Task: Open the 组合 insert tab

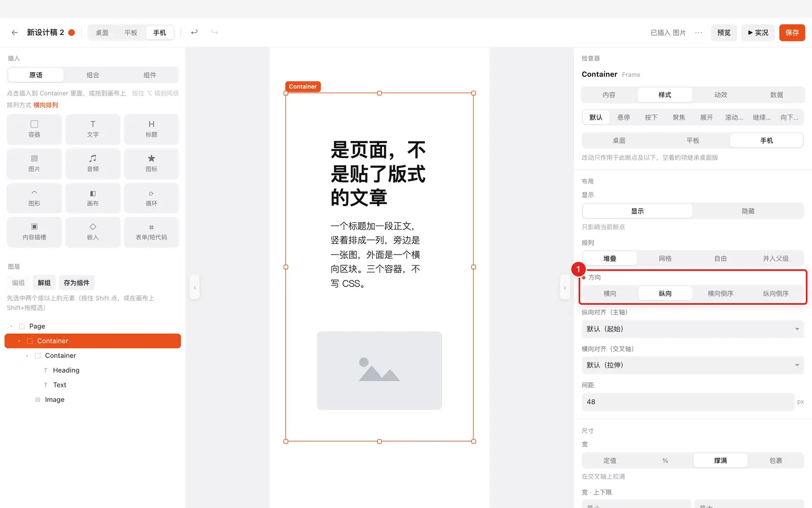Action: (x=93, y=75)
